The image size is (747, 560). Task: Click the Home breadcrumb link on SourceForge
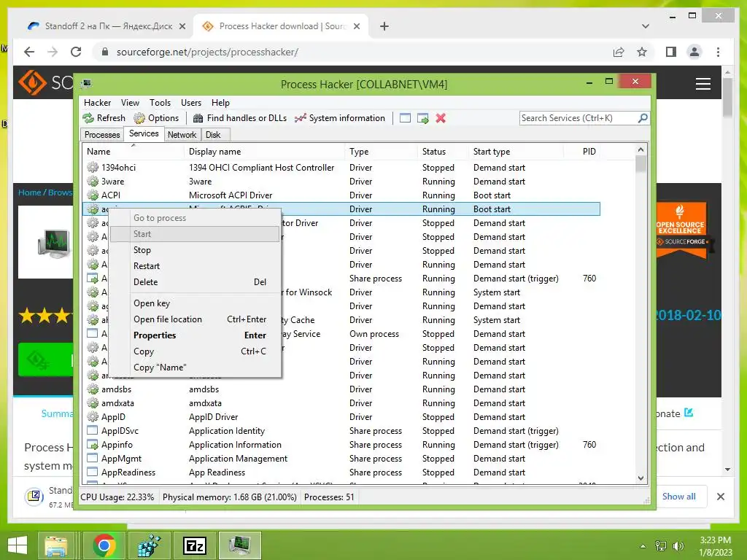pos(29,192)
